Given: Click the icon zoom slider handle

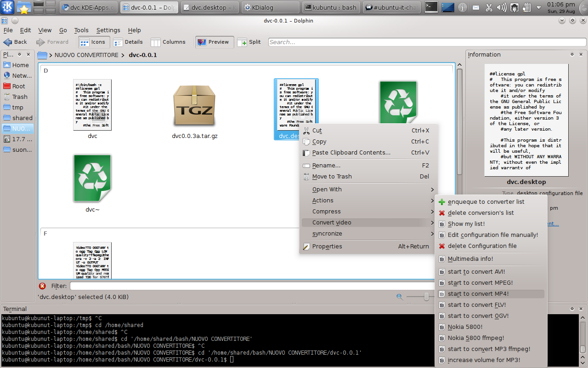Looking at the screenshot, I should click(x=426, y=297).
